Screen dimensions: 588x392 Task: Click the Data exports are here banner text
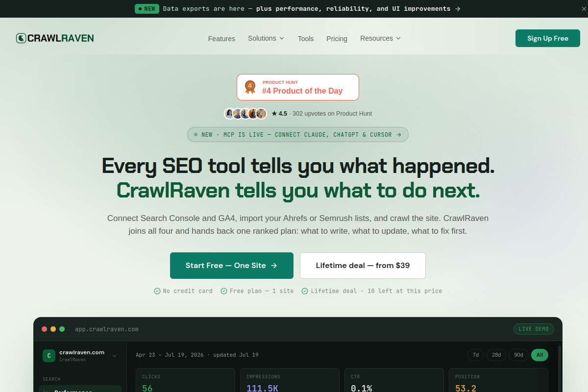click(307, 9)
